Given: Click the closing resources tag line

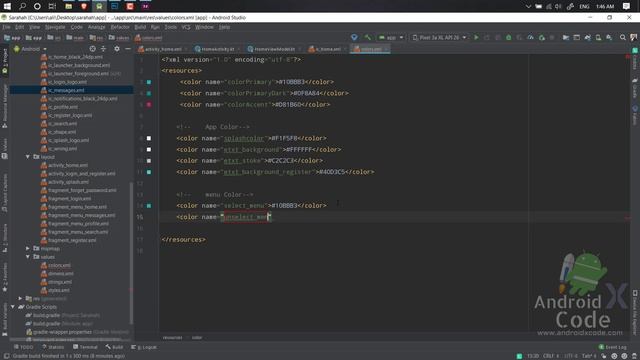Looking at the screenshot, I should [184, 240].
